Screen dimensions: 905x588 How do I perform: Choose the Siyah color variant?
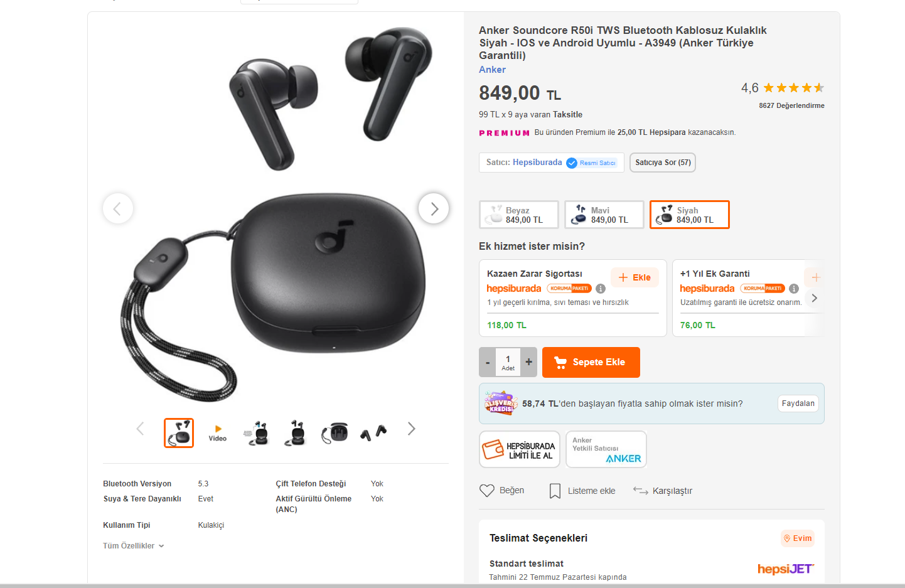pos(689,215)
